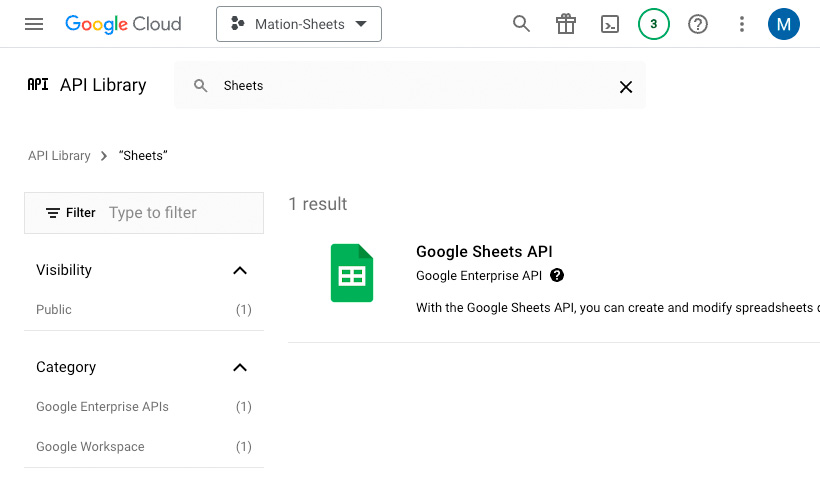Click the Google Sheets API description text
Screen dimensions: 820x487
618,308
